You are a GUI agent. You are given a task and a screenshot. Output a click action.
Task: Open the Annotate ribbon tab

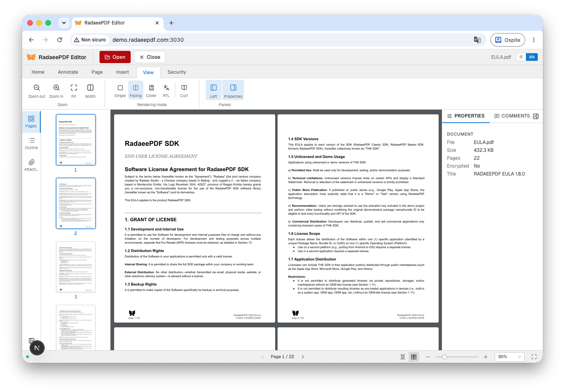point(68,72)
